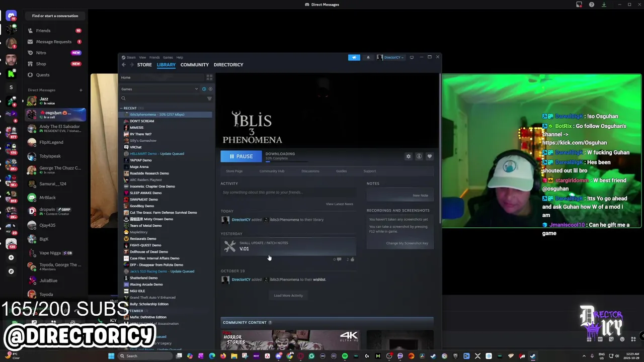Select MIMESIS in library list
This screenshot has width=644, height=362.
(x=136, y=128)
